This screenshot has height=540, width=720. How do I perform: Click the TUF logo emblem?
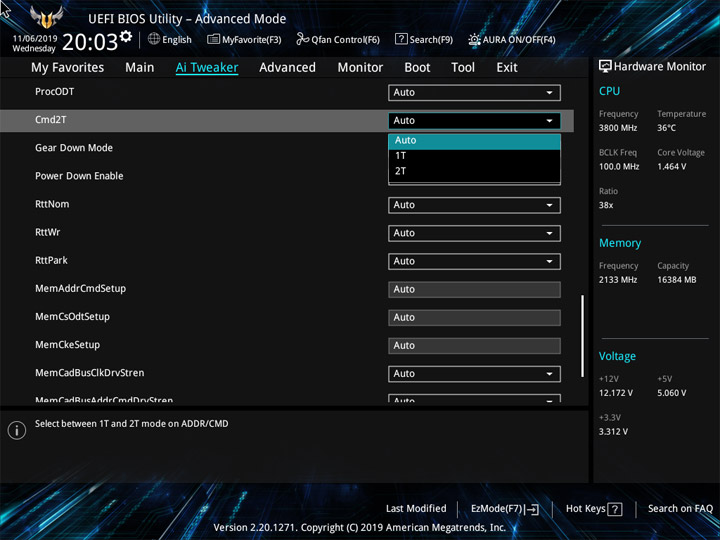click(46, 17)
